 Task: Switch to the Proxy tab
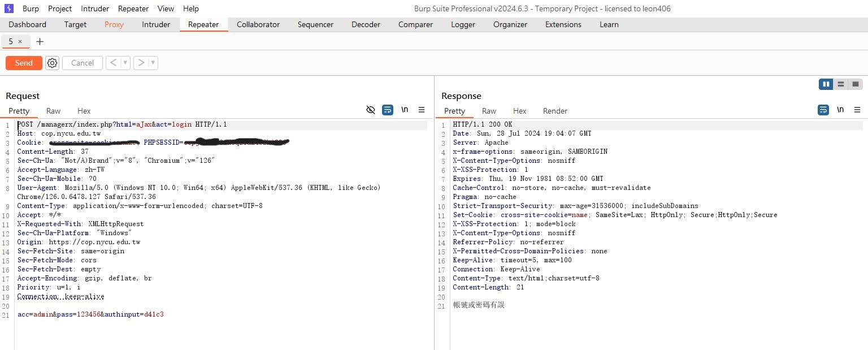pyautogui.click(x=114, y=24)
